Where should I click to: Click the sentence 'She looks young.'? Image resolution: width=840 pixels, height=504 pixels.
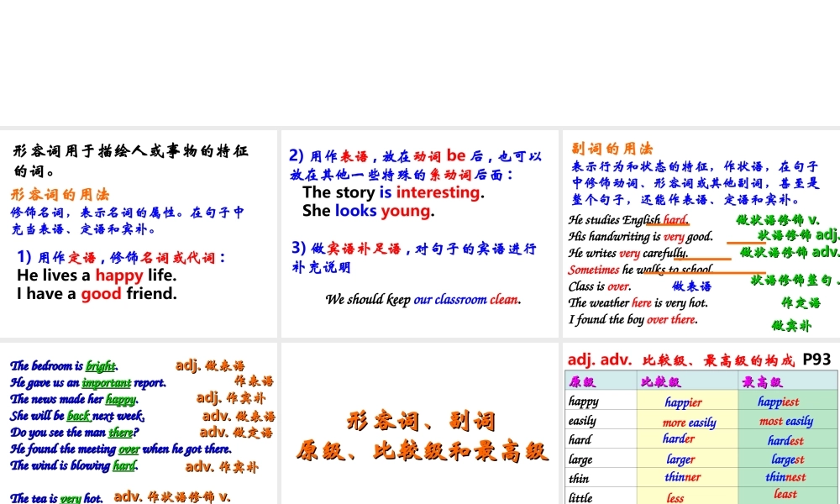(x=368, y=211)
